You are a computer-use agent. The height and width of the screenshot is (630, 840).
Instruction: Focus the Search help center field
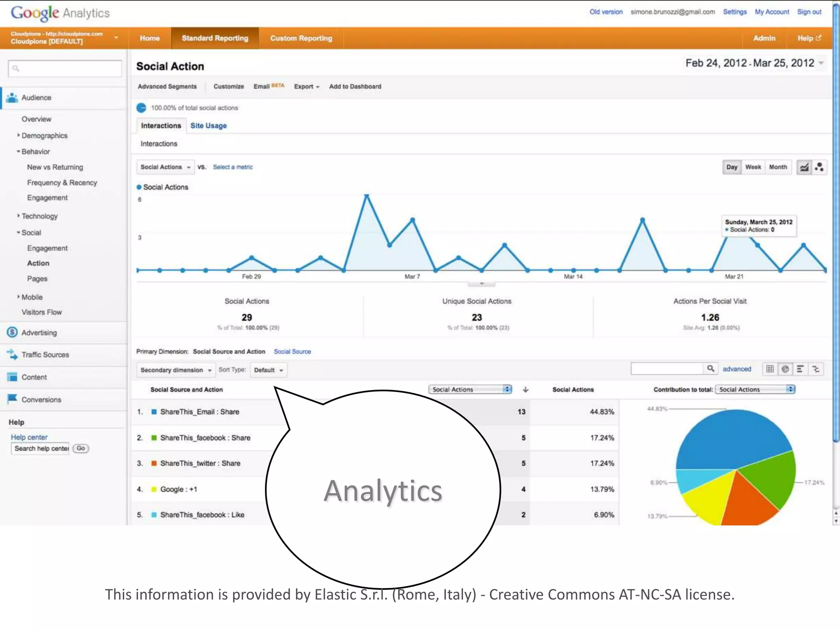41,449
